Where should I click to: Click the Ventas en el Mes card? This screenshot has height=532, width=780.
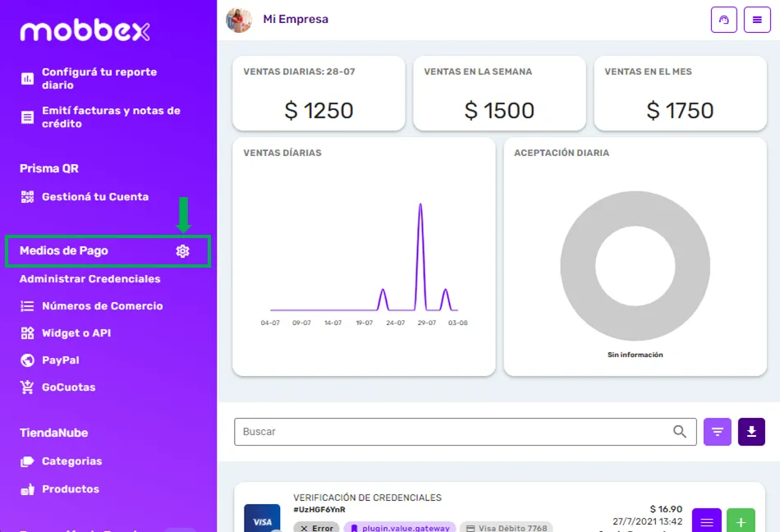click(680, 94)
